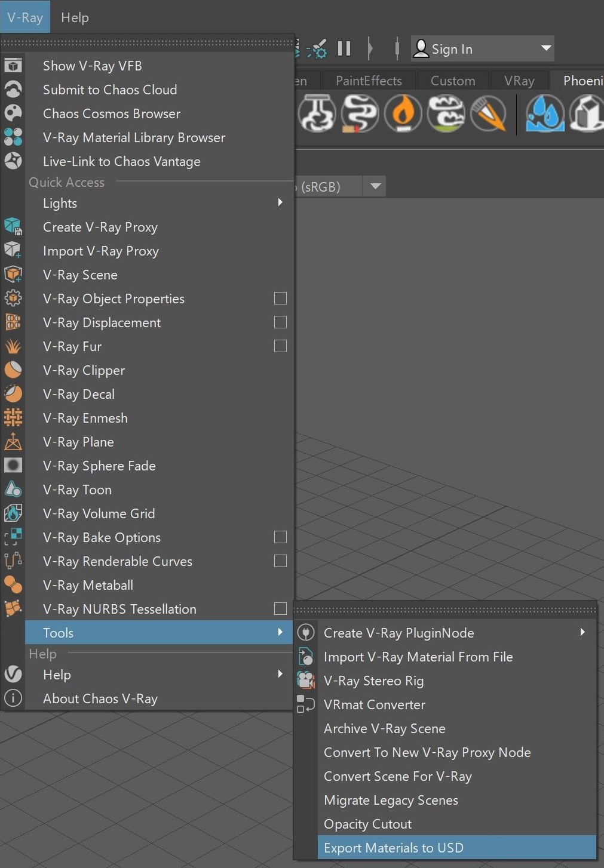604x868 pixels.
Task: Click the VRmat Converter icon
Action: click(306, 704)
